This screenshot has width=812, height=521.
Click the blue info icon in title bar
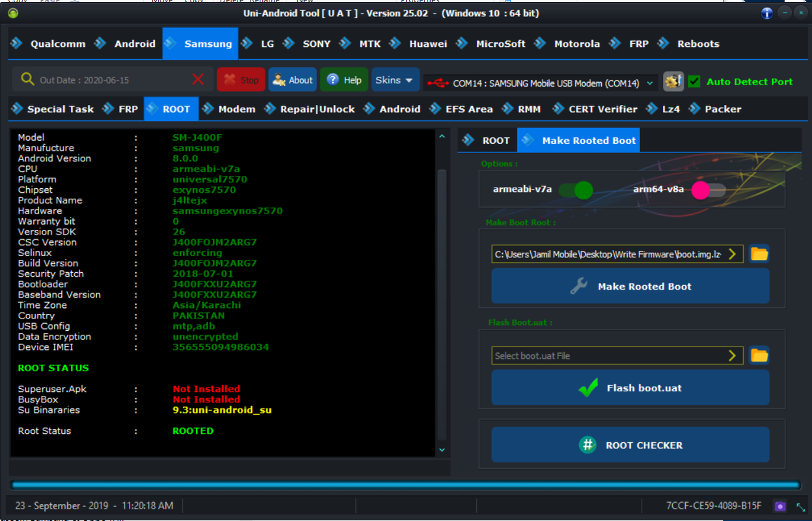point(767,13)
